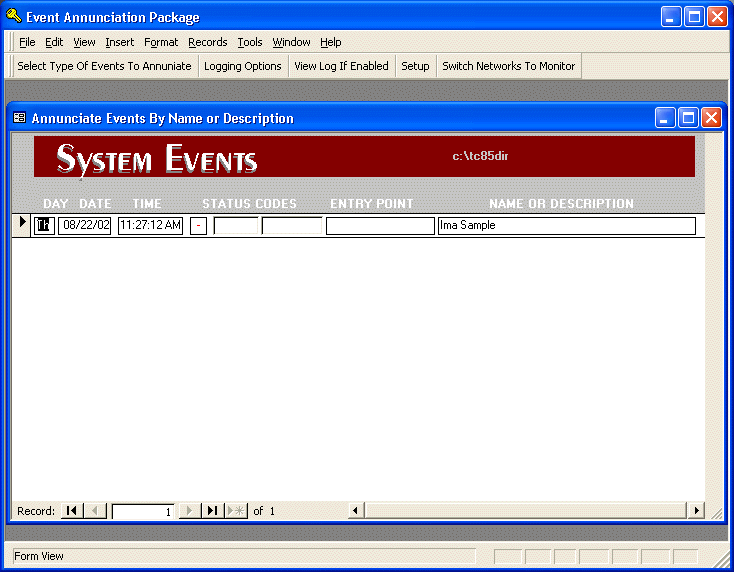Image resolution: width=734 pixels, height=572 pixels.
Task: Click the record number input box
Action: pyautogui.click(x=143, y=511)
